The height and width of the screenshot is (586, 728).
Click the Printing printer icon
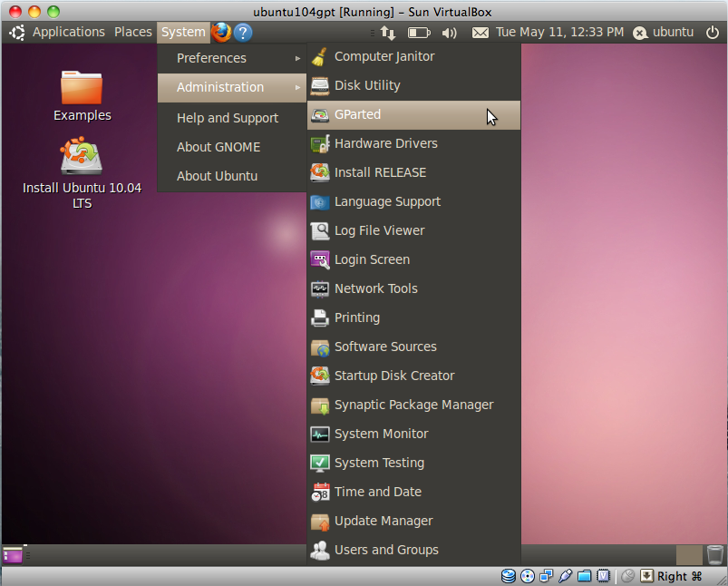point(320,317)
